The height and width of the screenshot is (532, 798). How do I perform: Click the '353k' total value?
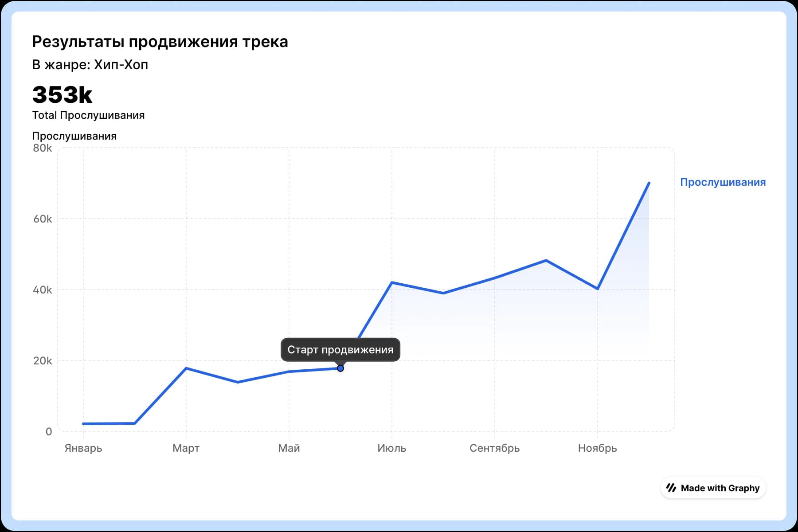point(63,94)
